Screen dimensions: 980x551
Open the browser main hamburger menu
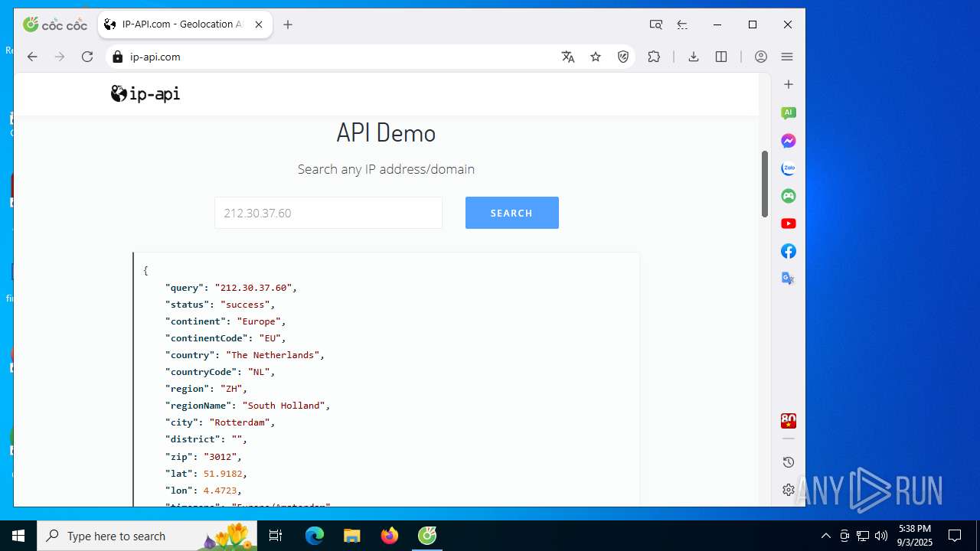pos(787,57)
